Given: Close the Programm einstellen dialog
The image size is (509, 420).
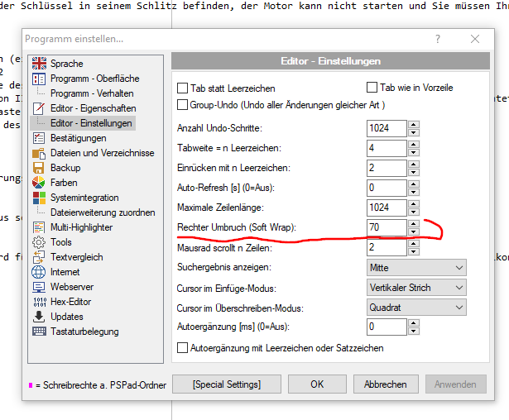Looking at the screenshot, I should [475, 39].
